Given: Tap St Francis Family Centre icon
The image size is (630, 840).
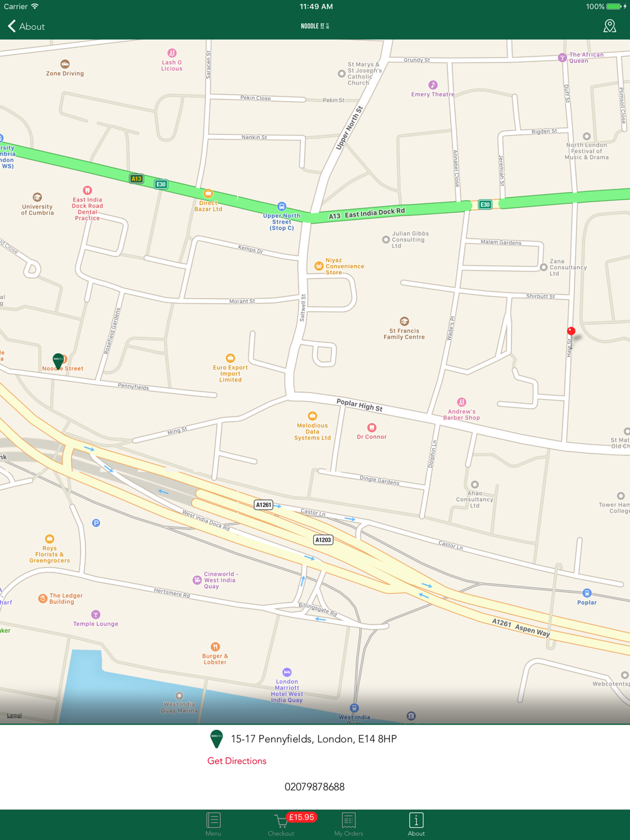Looking at the screenshot, I should tap(404, 322).
